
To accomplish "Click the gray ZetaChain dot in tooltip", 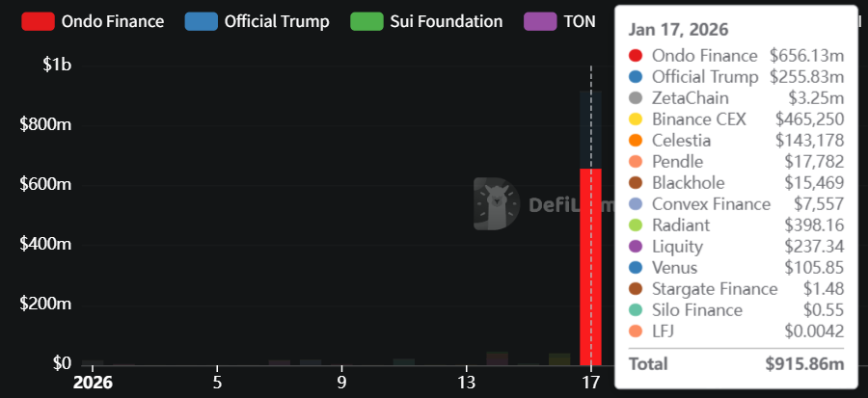I will tap(635, 98).
